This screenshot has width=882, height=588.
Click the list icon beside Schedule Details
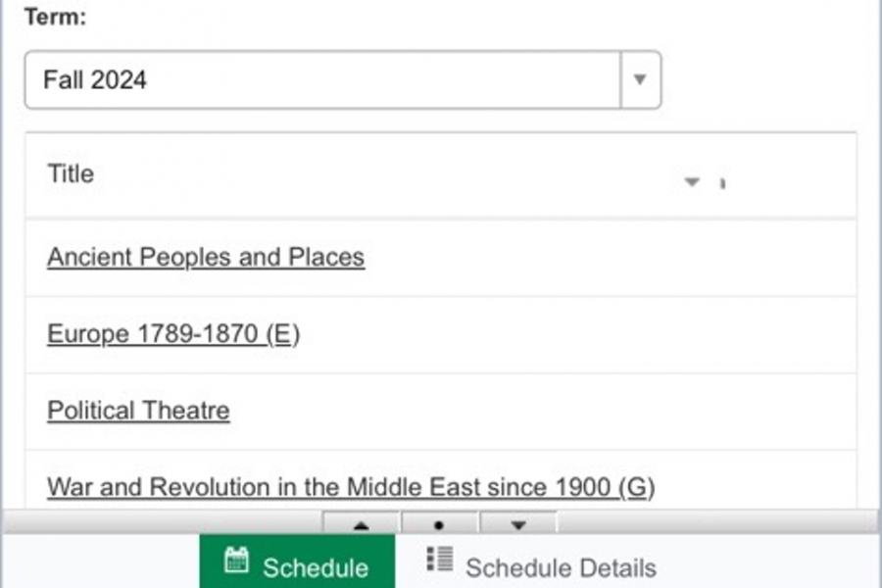point(439,559)
